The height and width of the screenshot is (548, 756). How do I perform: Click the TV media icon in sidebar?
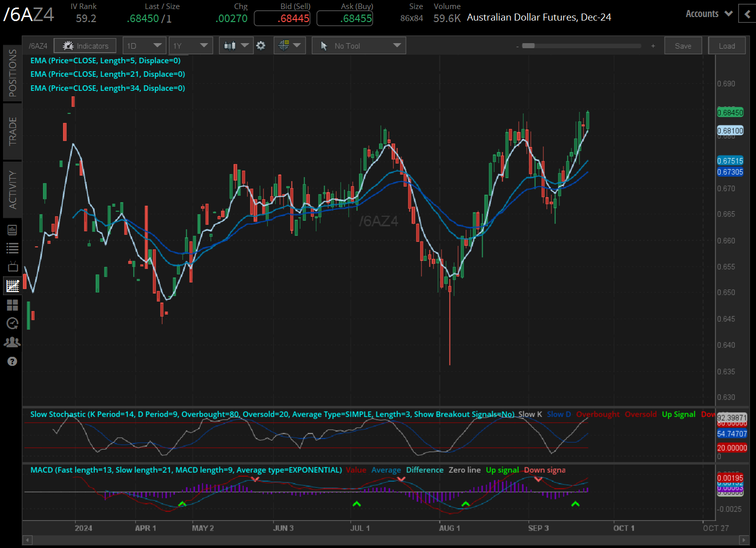(13, 266)
